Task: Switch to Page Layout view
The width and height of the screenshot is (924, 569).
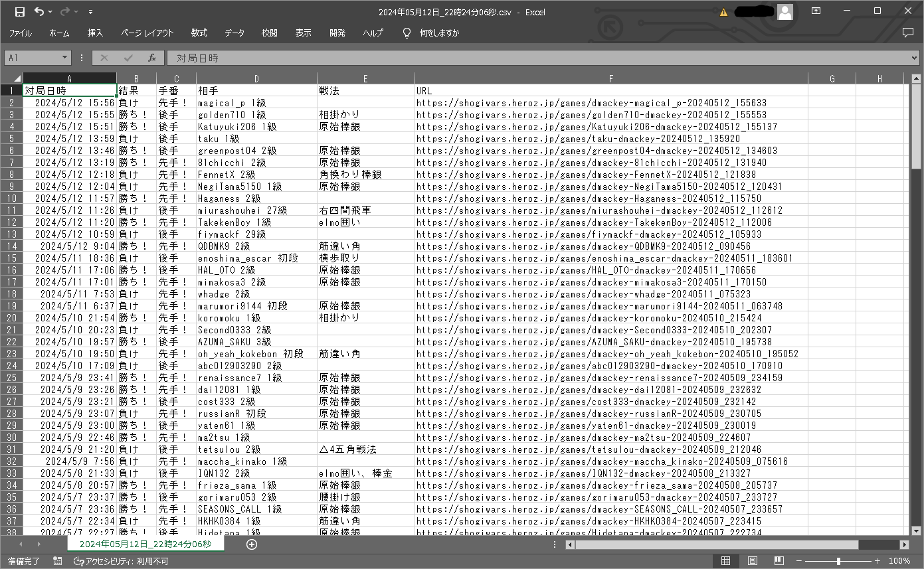Action: click(752, 561)
